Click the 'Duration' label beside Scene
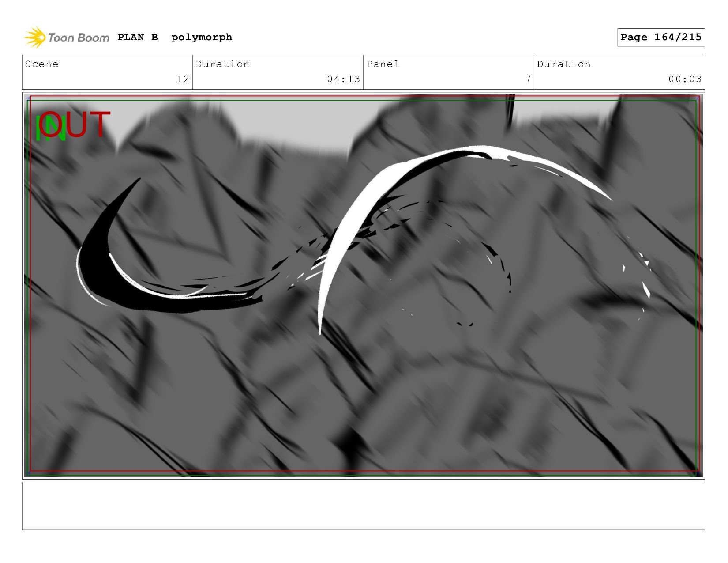Viewport: 728px width, 563px height. point(222,64)
